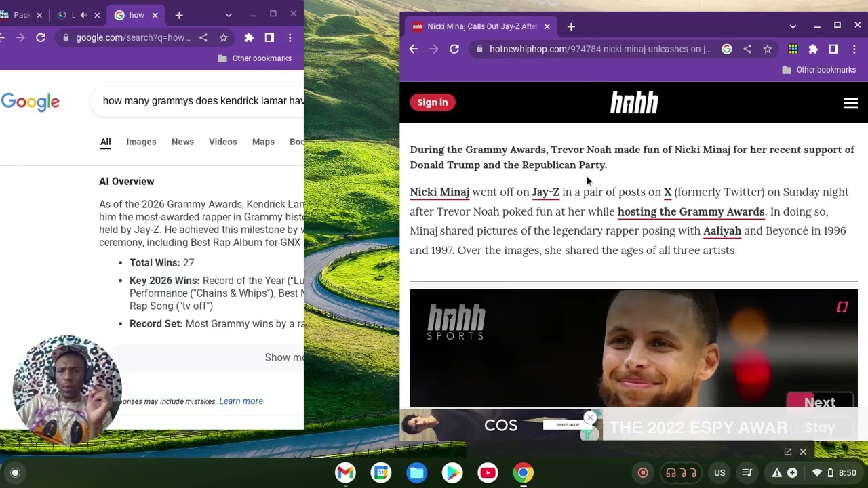Switch to the 'Pack' browser tab
Image resolution: width=868 pixels, height=488 pixels.
tap(22, 15)
